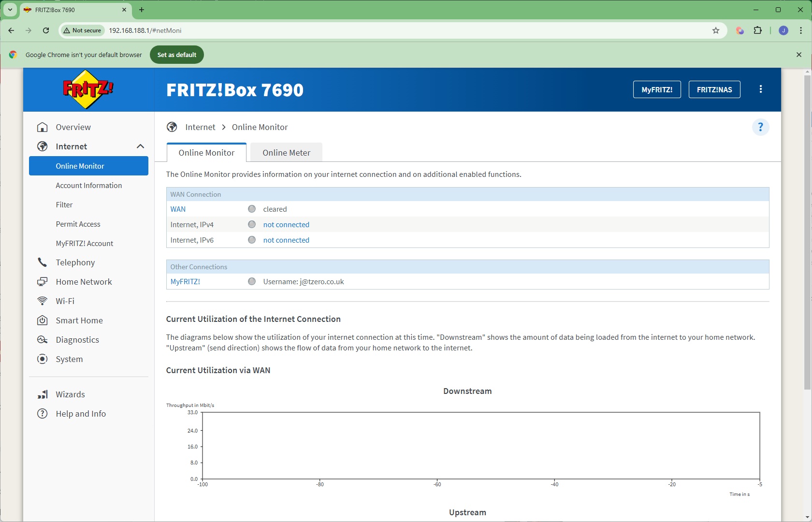Close the FRITZ!Box 7690 browser tab
The height and width of the screenshot is (522, 812).
(124, 10)
